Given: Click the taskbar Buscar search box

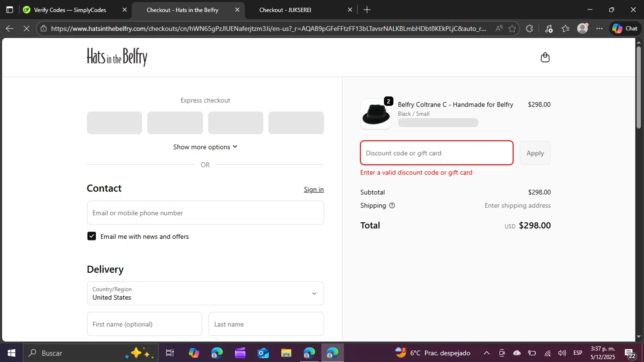Looking at the screenshot, I should [90, 353].
